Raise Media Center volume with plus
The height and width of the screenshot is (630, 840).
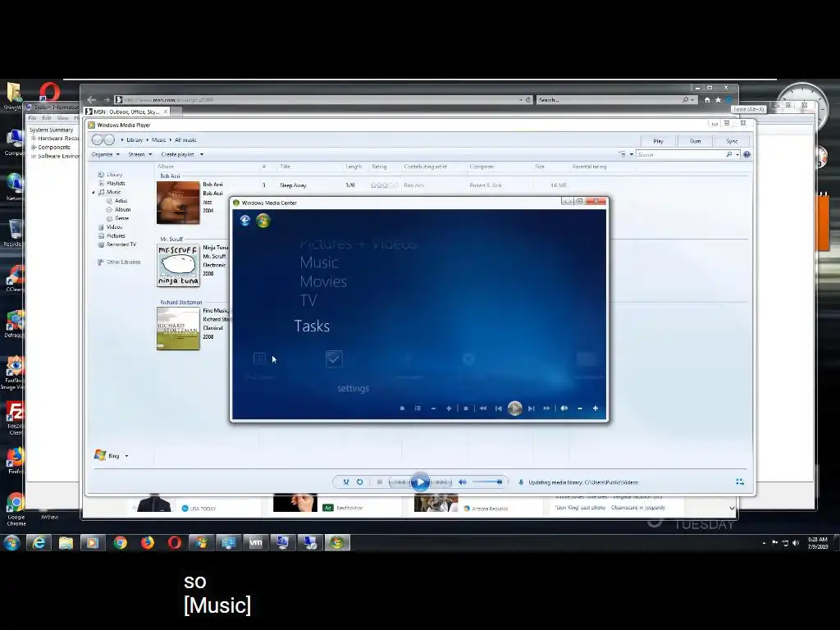pyautogui.click(x=596, y=409)
